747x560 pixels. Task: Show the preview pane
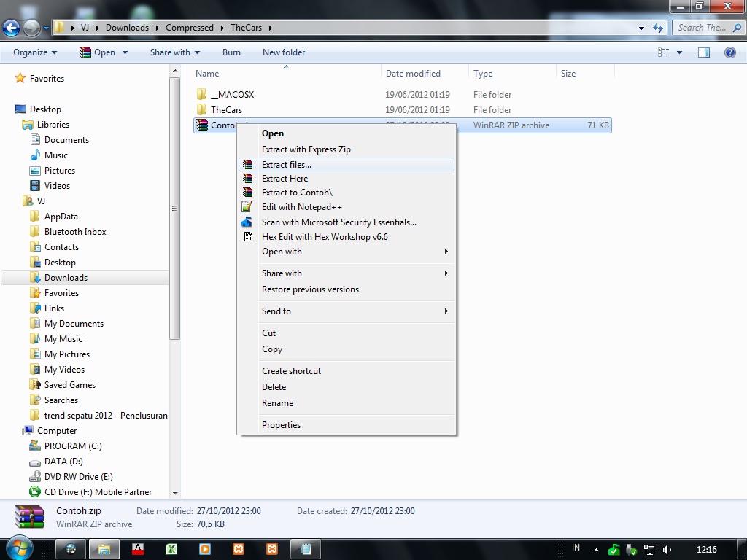[x=703, y=52]
